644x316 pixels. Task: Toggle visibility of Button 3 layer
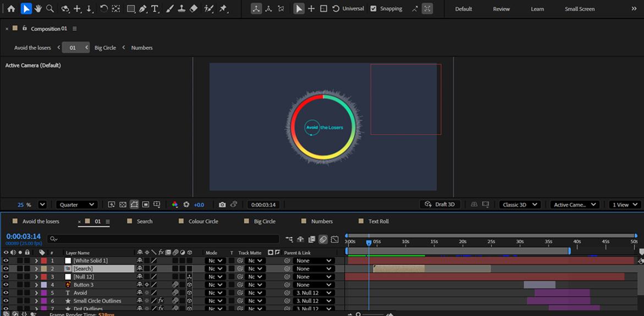6,285
